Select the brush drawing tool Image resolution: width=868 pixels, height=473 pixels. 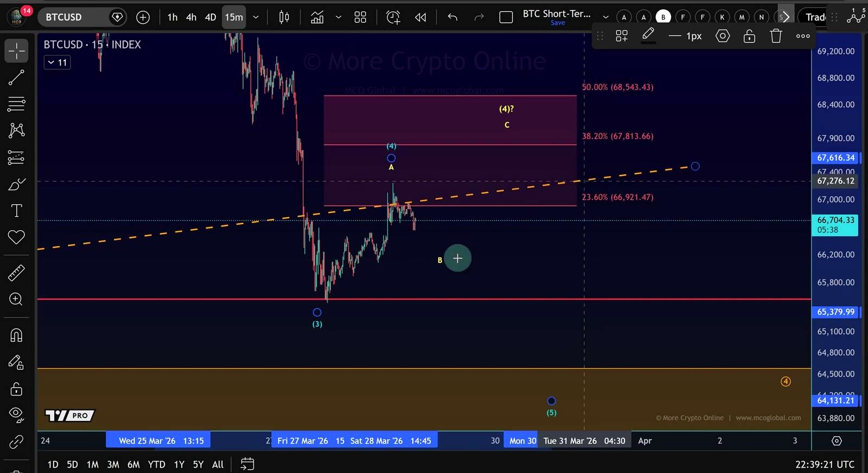16,185
